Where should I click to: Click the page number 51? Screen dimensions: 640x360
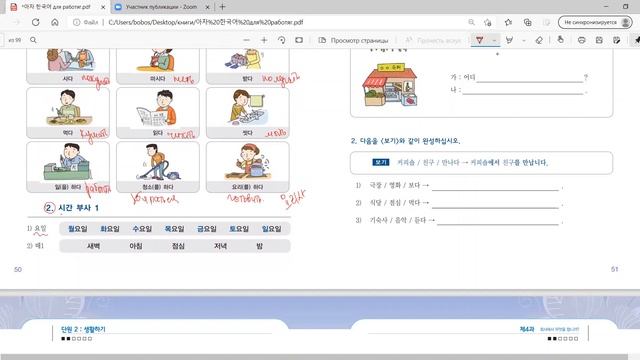(614, 269)
